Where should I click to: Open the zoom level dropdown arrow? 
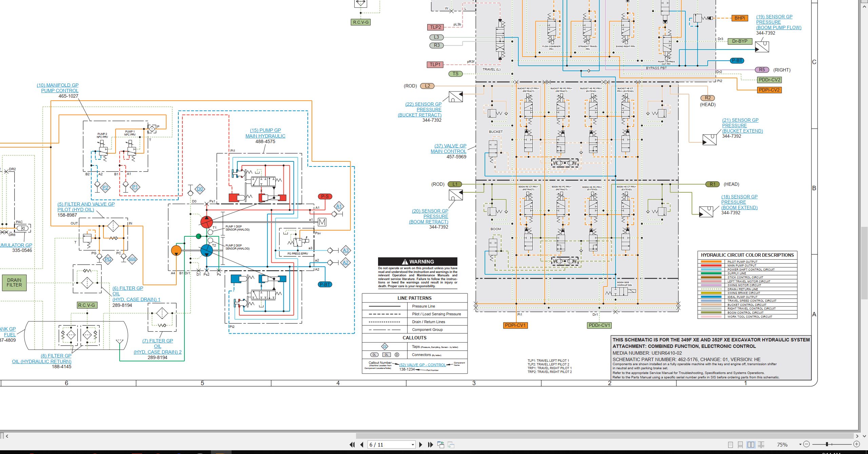click(800, 445)
